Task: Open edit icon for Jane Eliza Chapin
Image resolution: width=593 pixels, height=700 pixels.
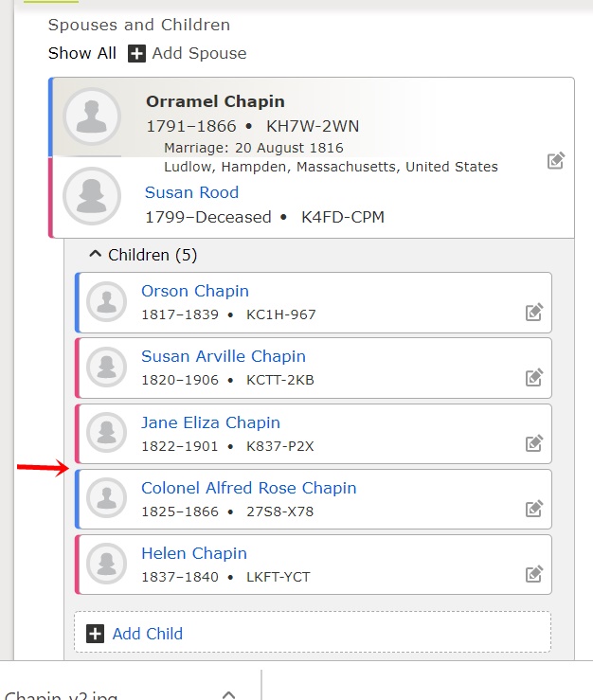Action: pos(534,443)
